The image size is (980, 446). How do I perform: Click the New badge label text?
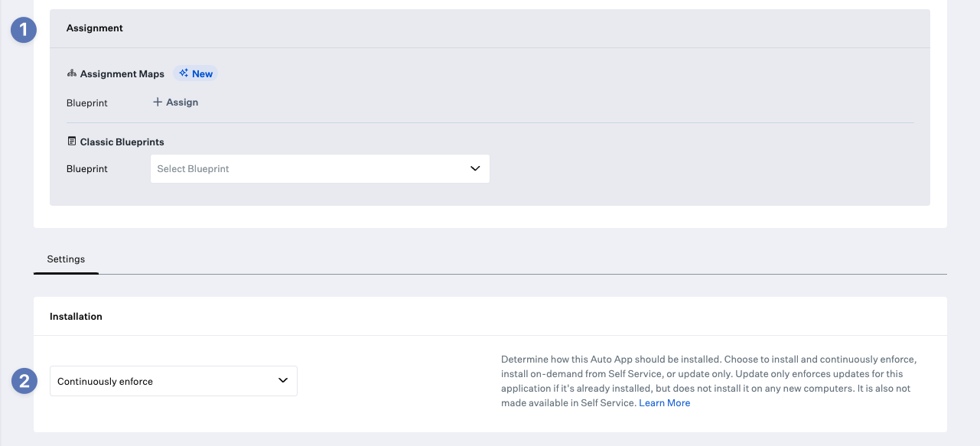pyautogui.click(x=202, y=74)
